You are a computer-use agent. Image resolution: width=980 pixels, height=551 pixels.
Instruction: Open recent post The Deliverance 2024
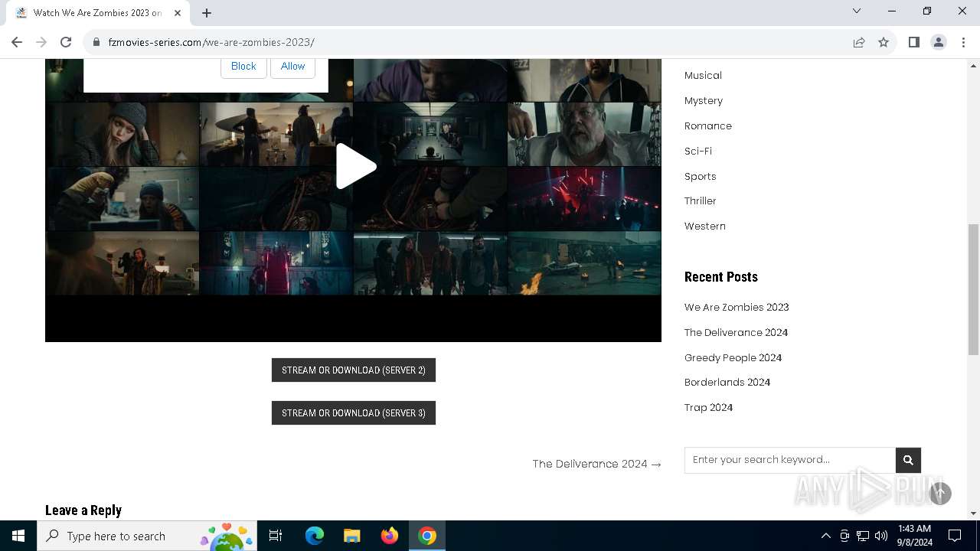point(736,332)
